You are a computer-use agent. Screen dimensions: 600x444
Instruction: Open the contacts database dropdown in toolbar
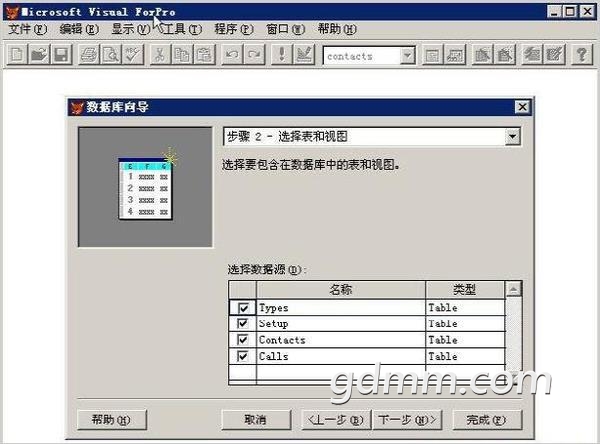407,56
